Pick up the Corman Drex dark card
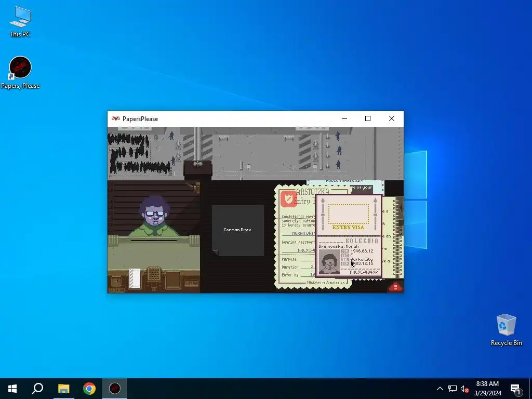 click(x=238, y=230)
